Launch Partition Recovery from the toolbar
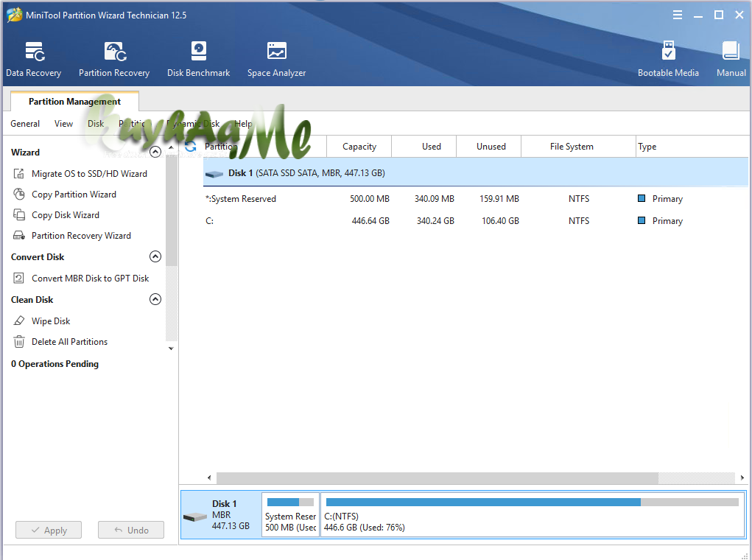 114,59
